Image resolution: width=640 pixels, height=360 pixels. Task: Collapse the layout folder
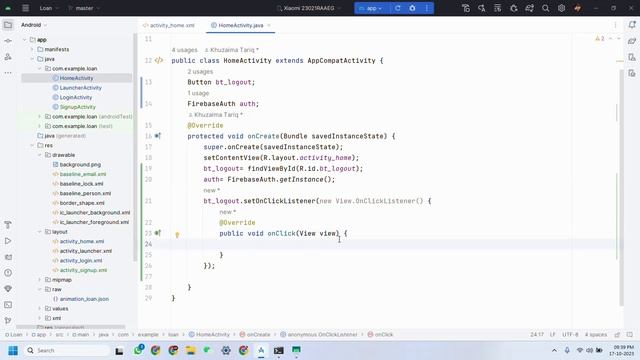click(x=40, y=232)
